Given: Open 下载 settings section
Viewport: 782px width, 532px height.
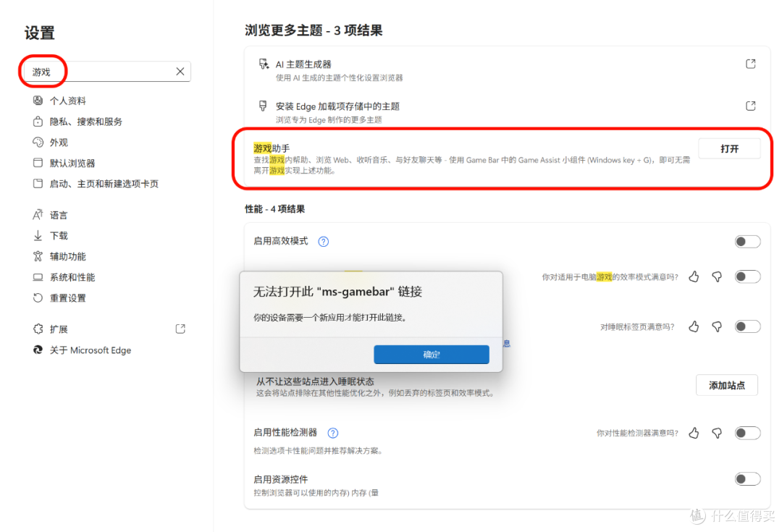Looking at the screenshot, I should 59,236.
